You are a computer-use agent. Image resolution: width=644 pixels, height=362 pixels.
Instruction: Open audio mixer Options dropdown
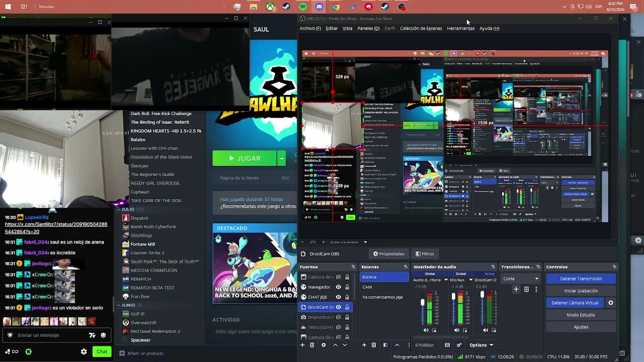tap(481, 345)
